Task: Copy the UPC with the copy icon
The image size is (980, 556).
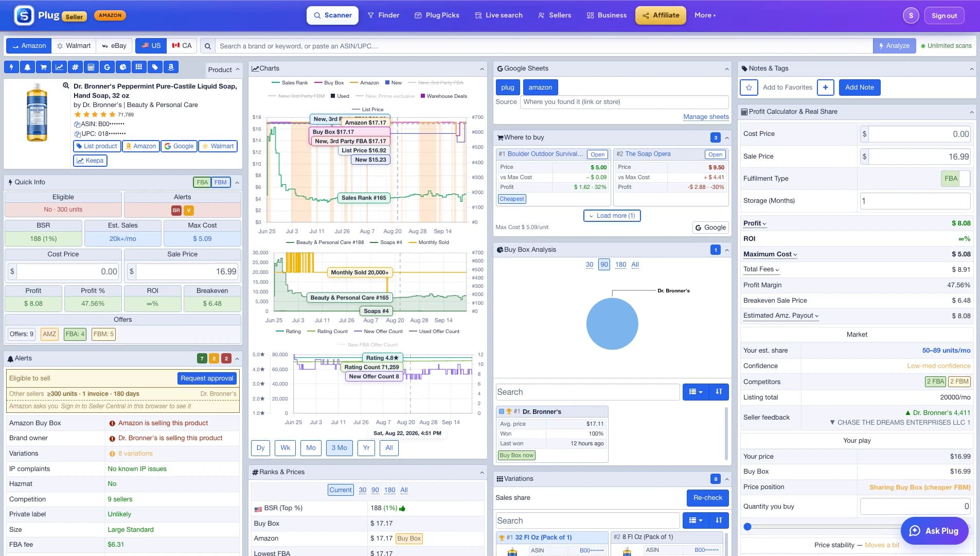Action: coord(77,134)
